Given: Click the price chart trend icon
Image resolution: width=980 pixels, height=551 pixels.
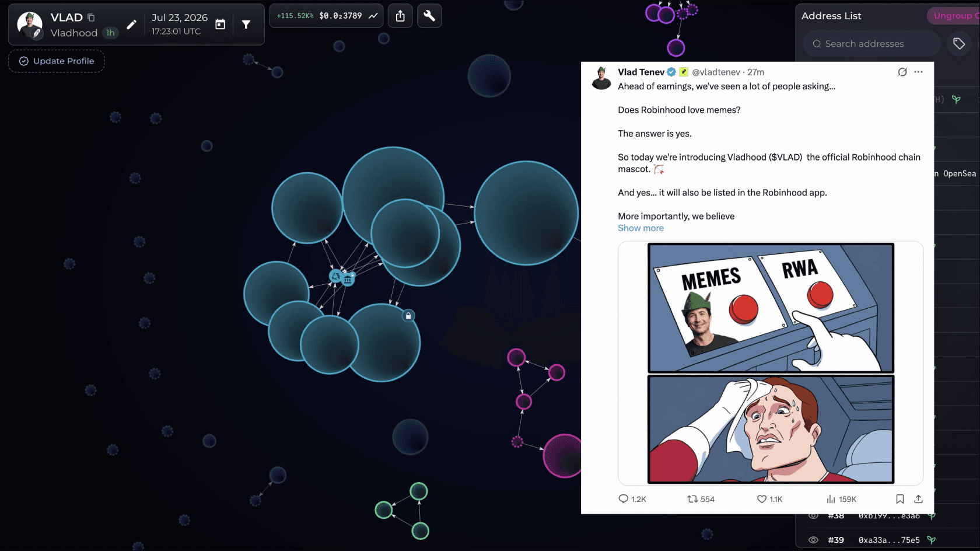Looking at the screenshot, I should pyautogui.click(x=373, y=16).
